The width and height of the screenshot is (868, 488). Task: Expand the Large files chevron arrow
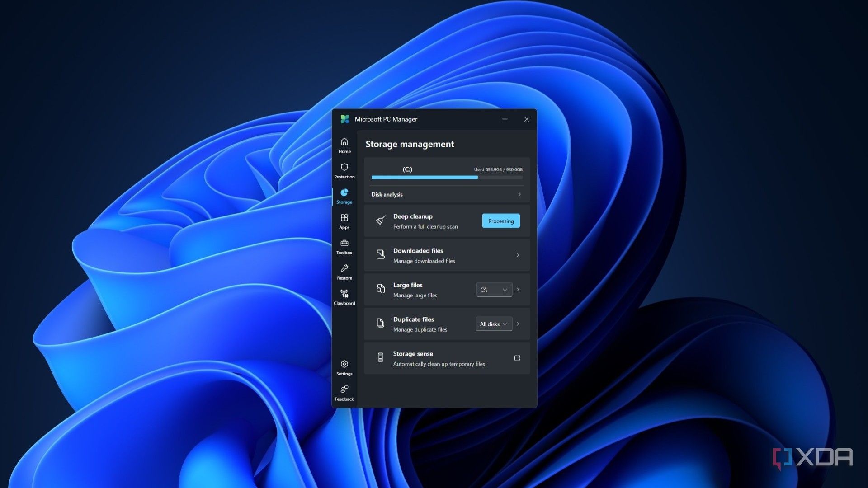518,290
